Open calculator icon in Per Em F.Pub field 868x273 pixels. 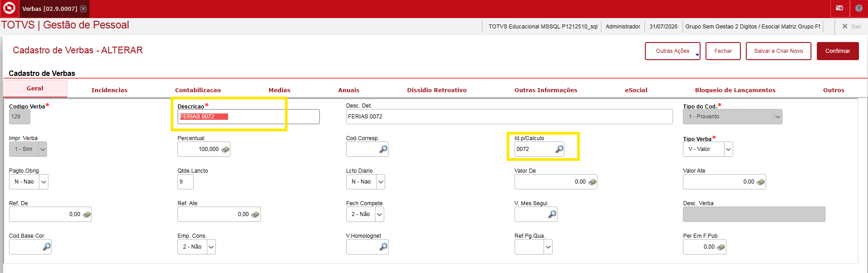721,247
